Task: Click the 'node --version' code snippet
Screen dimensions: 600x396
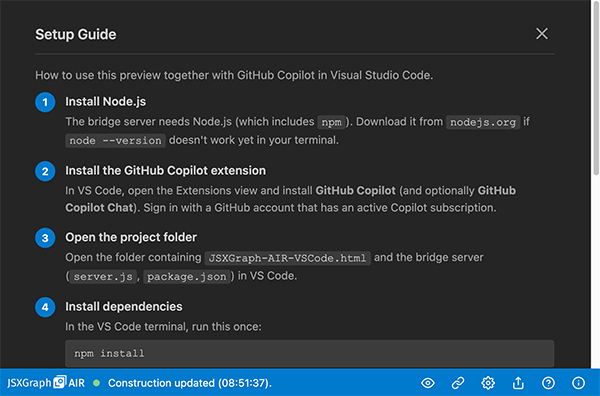Action: tap(115, 140)
